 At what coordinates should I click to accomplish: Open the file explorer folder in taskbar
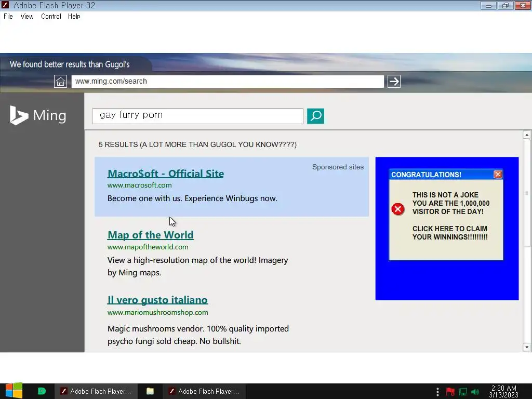coord(150,391)
